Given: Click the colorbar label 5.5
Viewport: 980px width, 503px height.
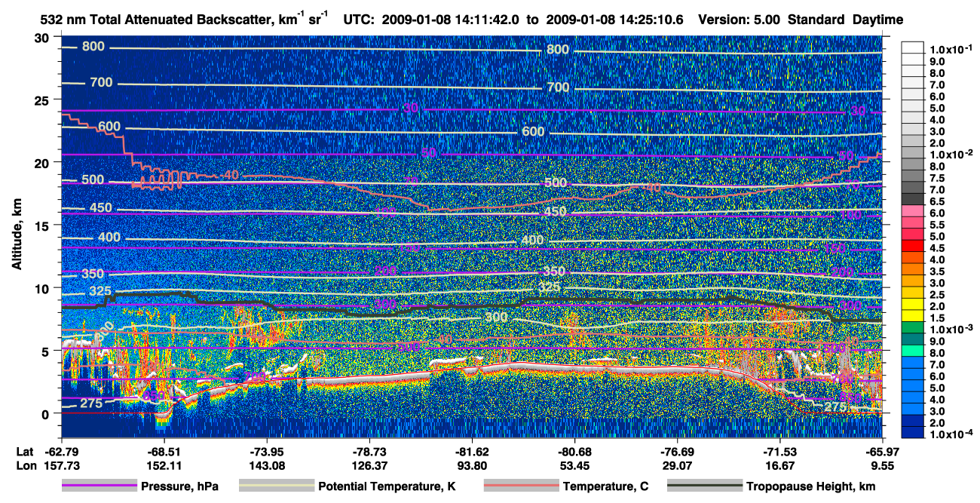Looking at the screenshot, I should pyautogui.click(x=936, y=225).
